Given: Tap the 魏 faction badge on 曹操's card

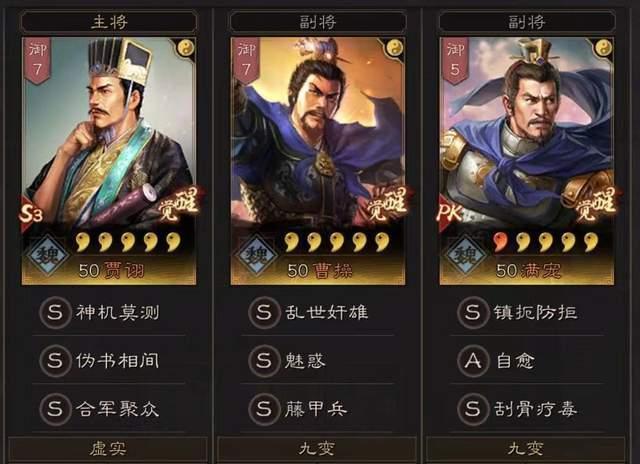Looking at the screenshot, I should tap(257, 255).
